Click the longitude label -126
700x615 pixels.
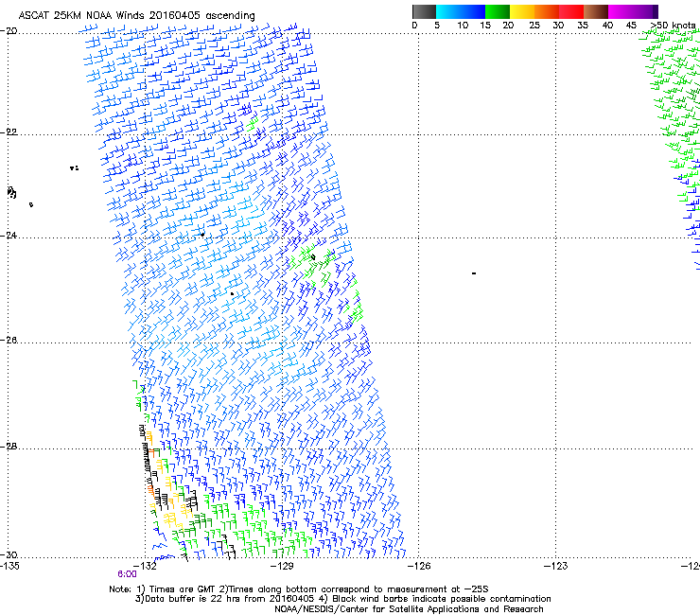coord(419,566)
